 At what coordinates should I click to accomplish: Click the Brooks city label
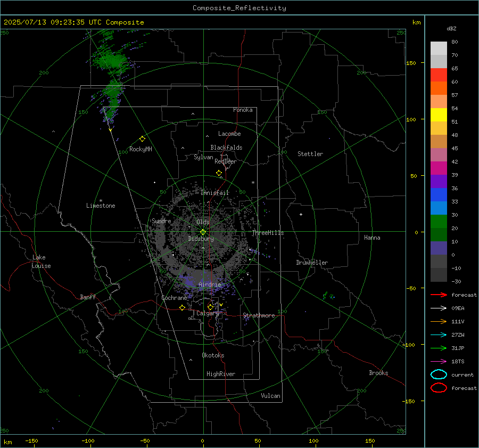tap(378, 373)
